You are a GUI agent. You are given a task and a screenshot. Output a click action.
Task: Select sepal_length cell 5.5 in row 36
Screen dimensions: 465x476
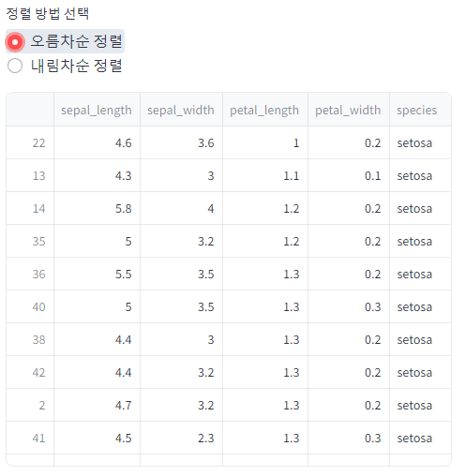click(x=97, y=274)
